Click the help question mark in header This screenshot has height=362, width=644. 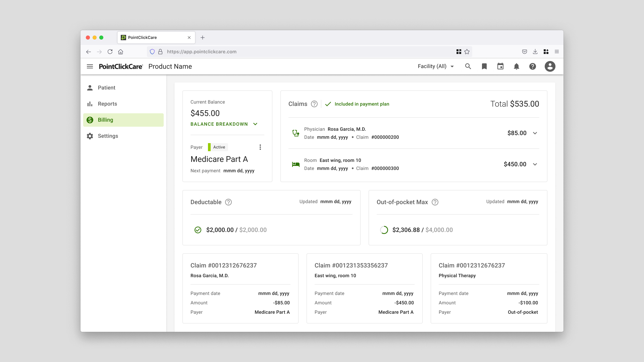click(x=532, y=66)
